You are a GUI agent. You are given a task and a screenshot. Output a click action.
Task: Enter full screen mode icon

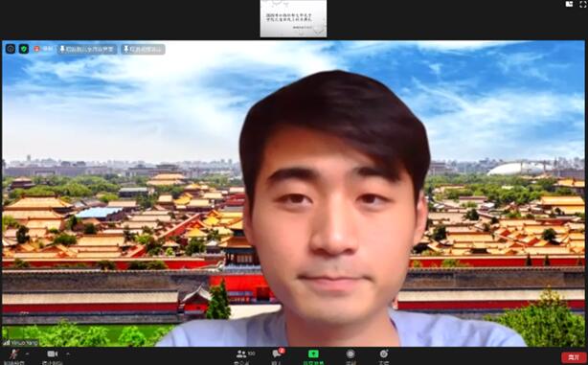(x=583, y=4)
